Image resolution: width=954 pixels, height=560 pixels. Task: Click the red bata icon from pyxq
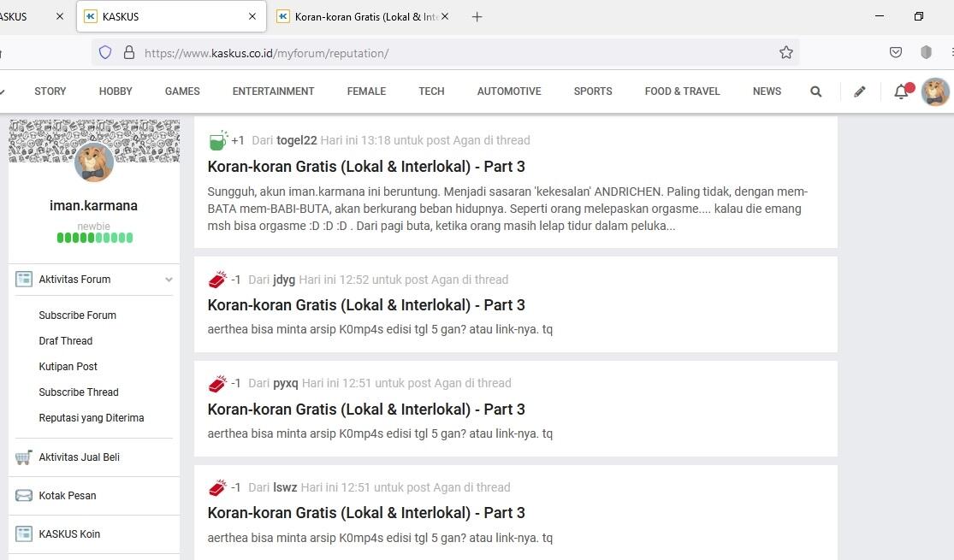click(217, 384)
